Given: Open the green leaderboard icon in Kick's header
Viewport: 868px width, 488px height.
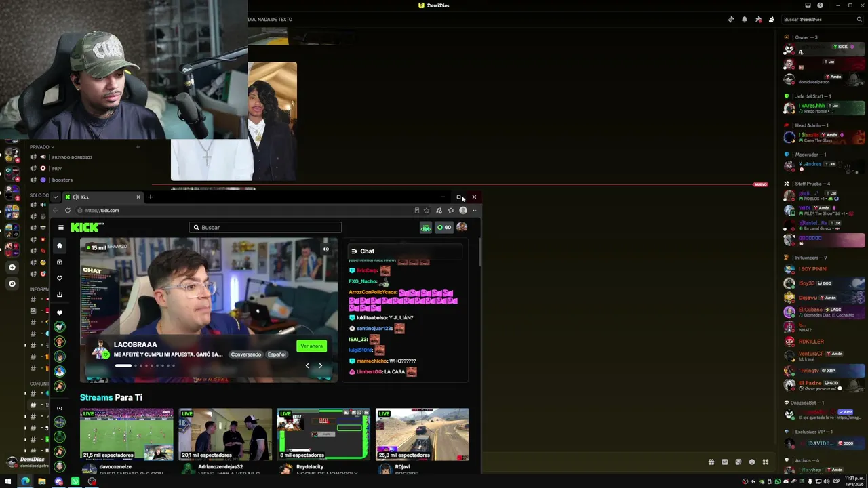Looking at the screenshot, I should click(x=425, y=228).
